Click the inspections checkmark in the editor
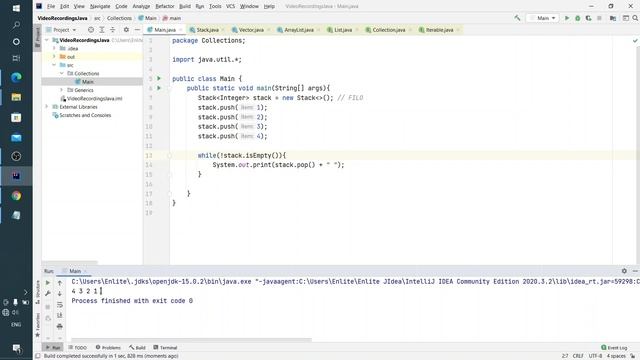 click(635, 41)
